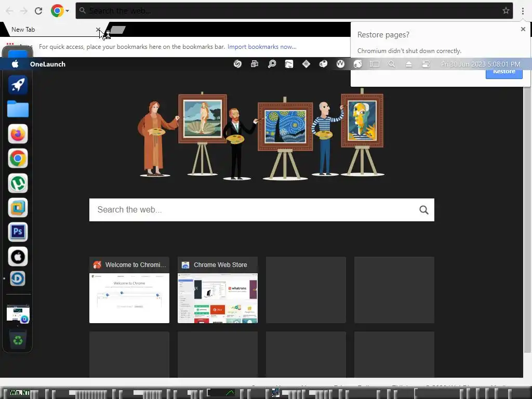Click the black Apple icon in dock
Screen dimensions: 532x399
(18, 257)
